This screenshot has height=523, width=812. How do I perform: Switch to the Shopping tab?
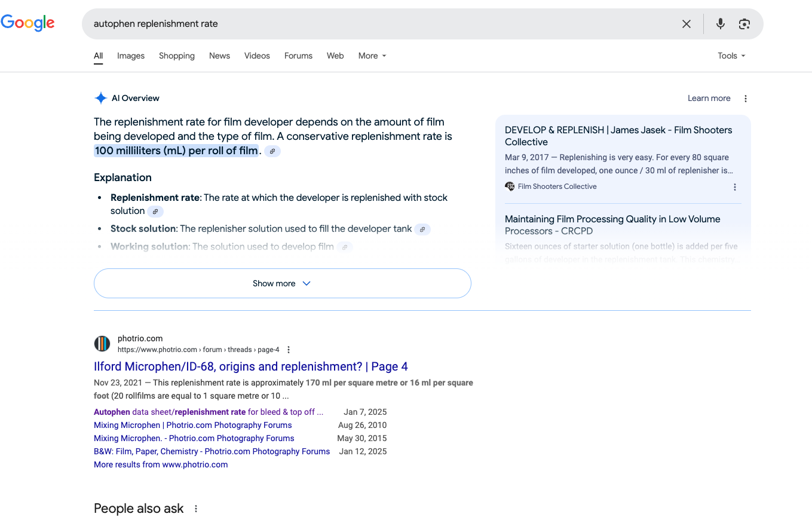tap(177, 56)
